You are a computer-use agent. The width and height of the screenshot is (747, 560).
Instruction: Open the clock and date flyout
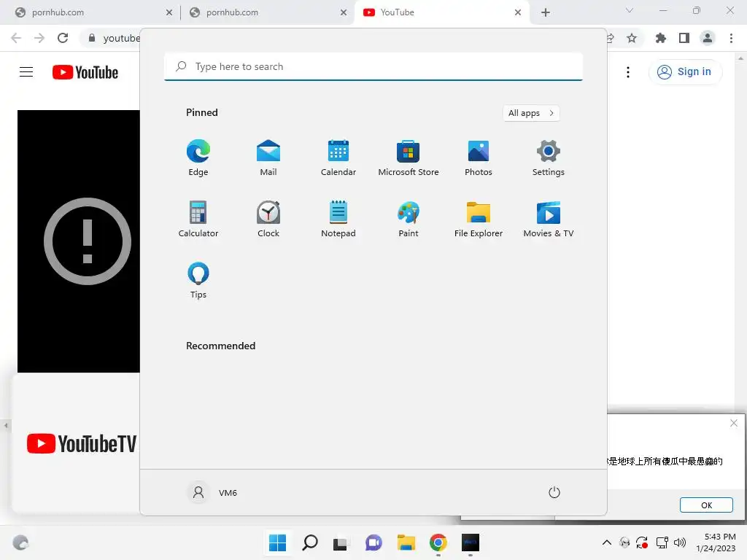[716, 542]
